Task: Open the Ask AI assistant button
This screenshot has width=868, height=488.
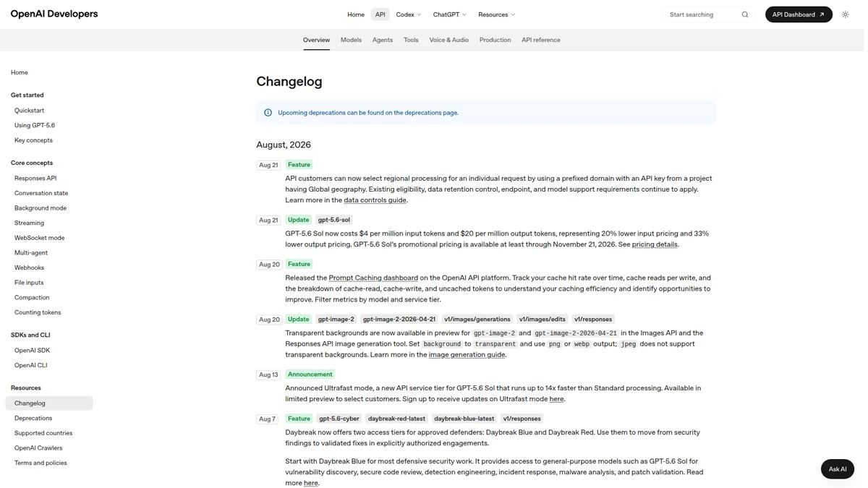Action: (x=838, y=469)
